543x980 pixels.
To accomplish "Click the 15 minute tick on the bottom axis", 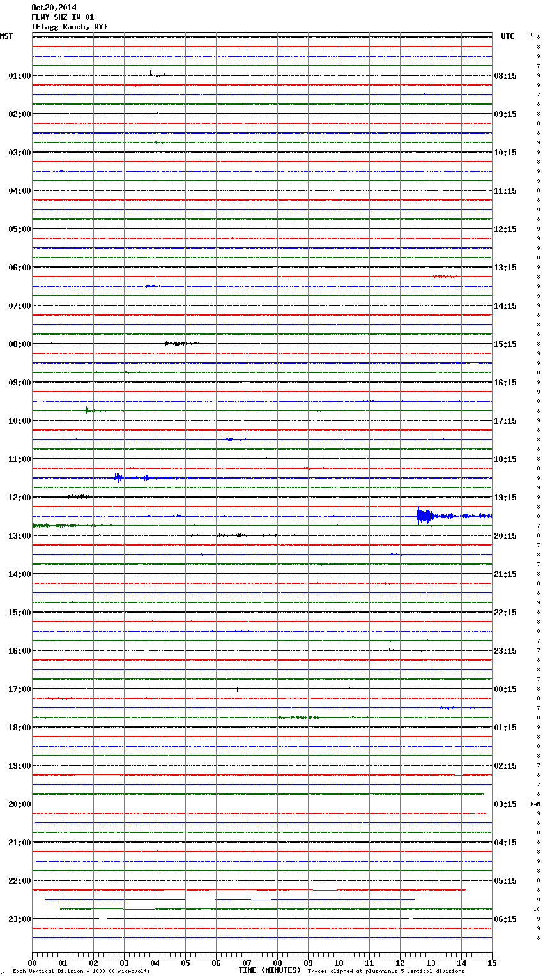I will [491, 963].
